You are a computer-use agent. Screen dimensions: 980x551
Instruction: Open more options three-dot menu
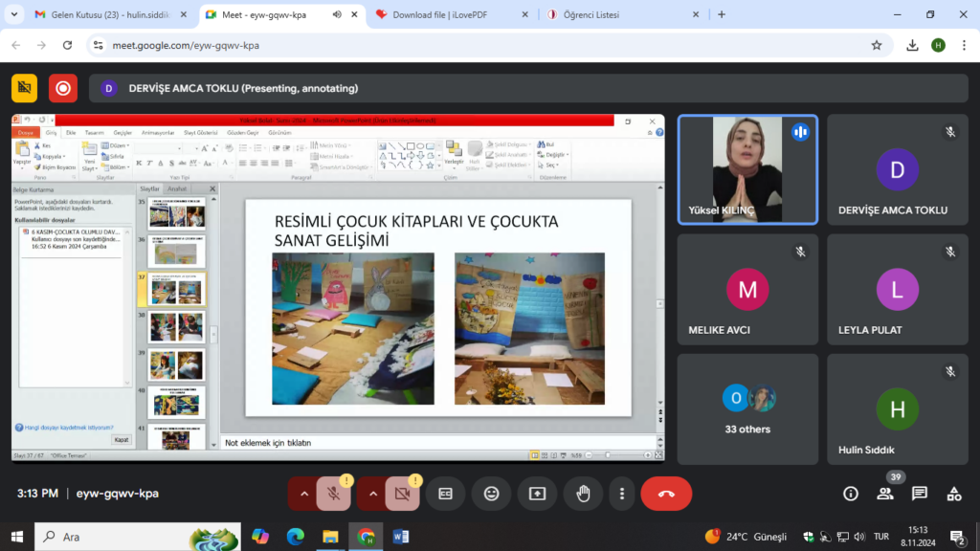pyautogui.click(x=622, y=494)
